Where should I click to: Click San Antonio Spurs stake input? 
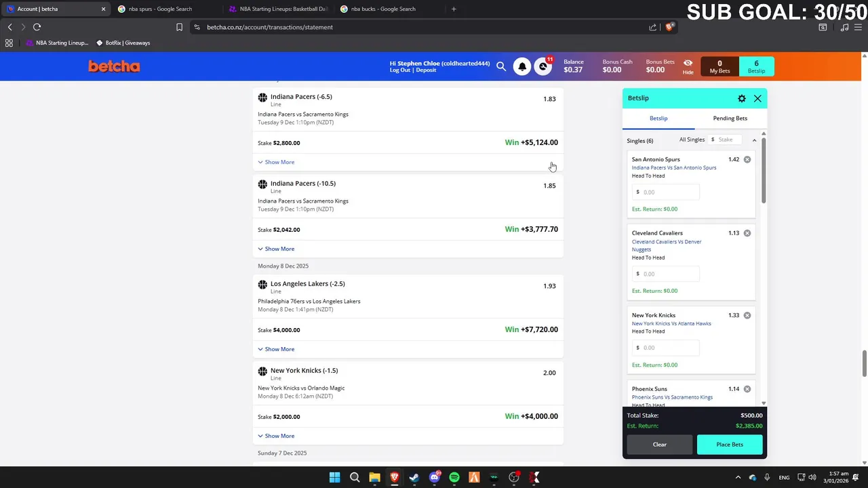point(666,192)
